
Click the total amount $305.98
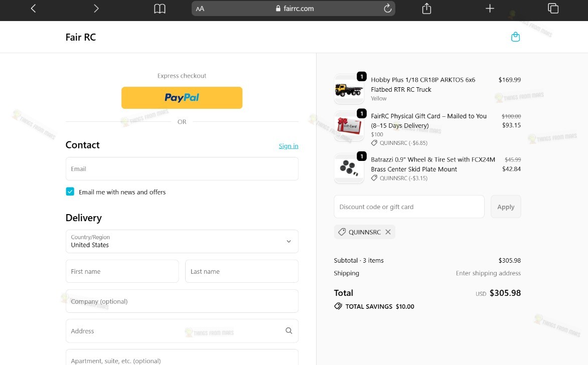505,293
